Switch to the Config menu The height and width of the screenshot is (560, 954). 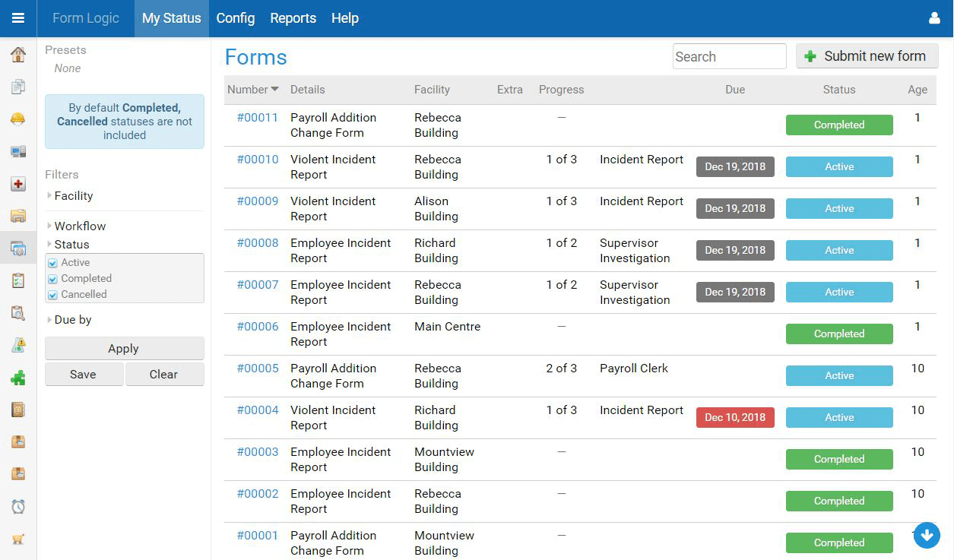pos(235,17)
